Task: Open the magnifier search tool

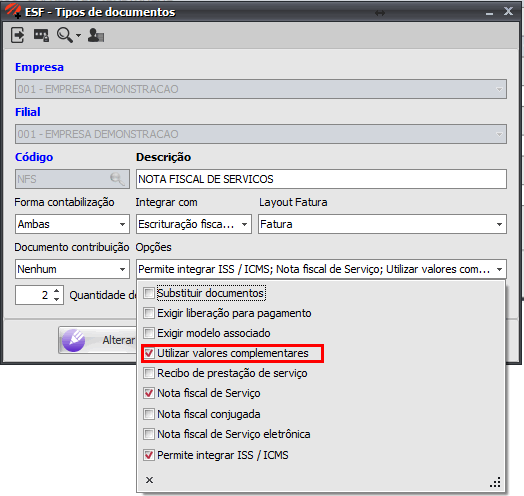Action: tap(64, 35)
